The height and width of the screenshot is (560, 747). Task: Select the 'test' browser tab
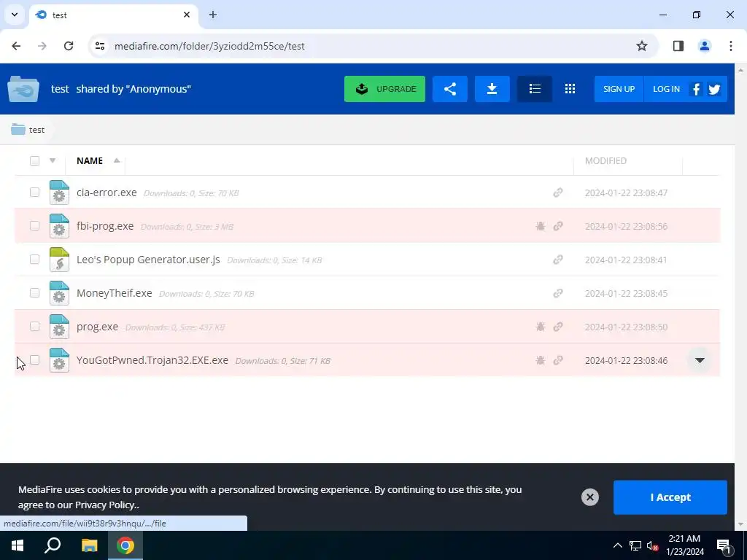113,15
